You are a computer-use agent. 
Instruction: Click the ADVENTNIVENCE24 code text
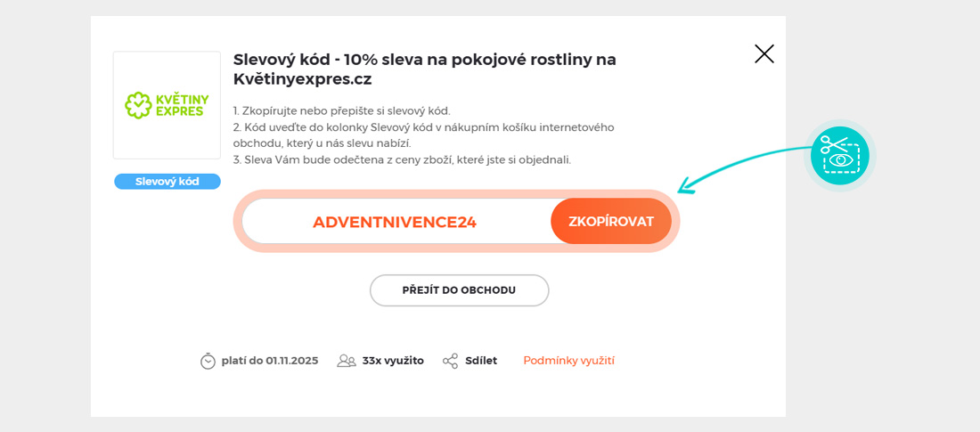395,222
